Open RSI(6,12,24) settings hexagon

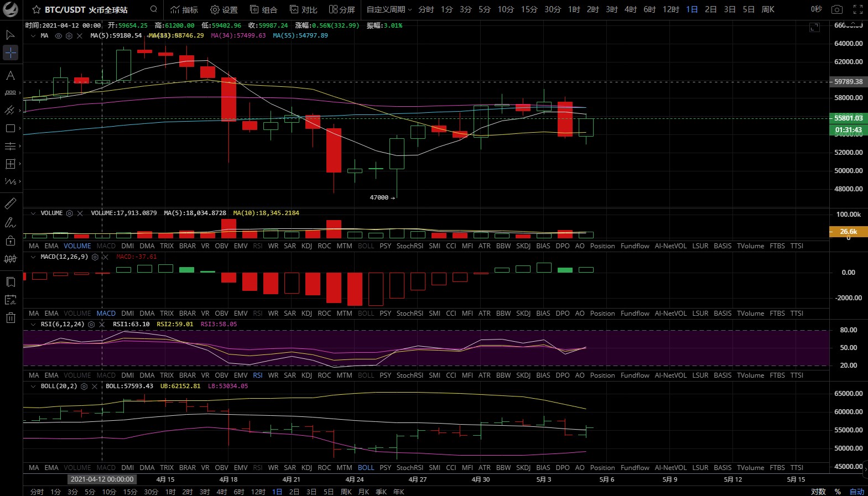click(91, 324)
